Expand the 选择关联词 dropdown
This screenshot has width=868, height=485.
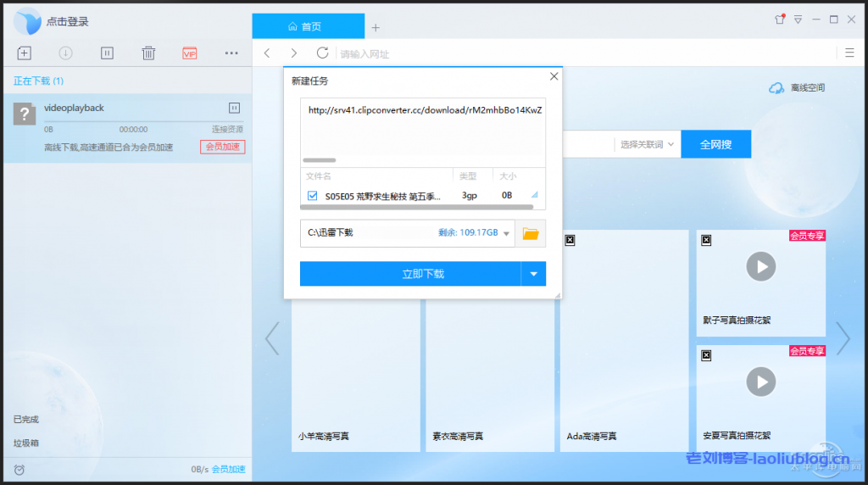coord(648,144)
